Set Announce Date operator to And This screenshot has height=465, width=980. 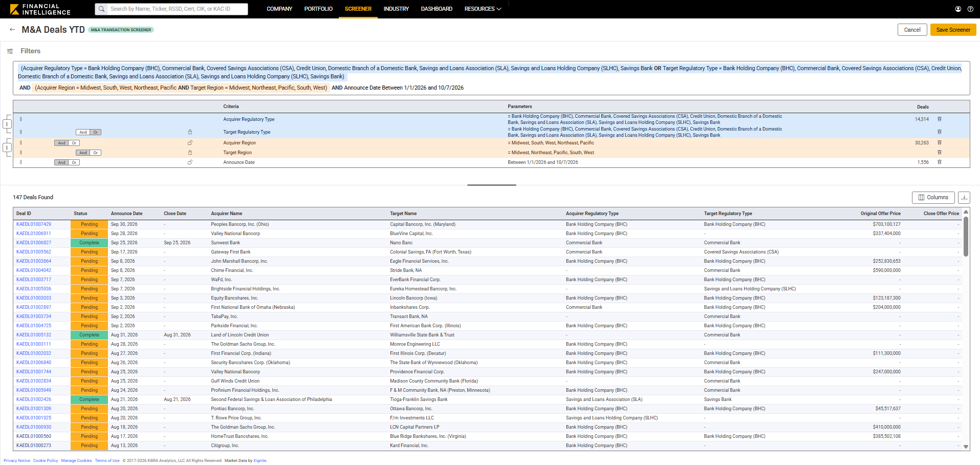[61, 162]
